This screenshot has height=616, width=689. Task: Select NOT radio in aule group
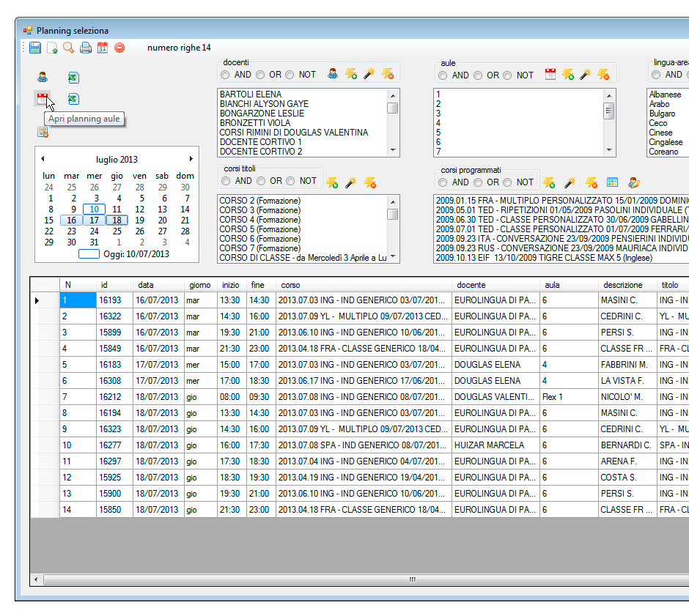[x=507, y=75]
